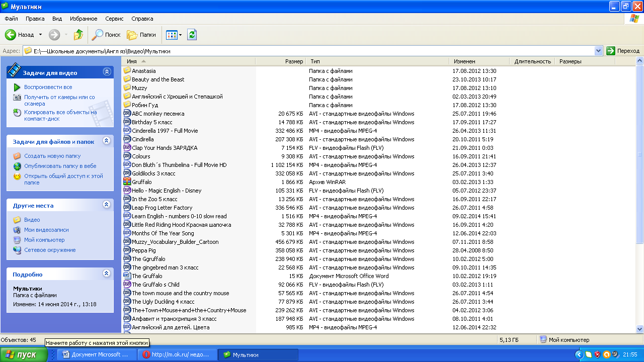Image resolution: width=644 pixels, height=362 pixels.
Task: Open Сетевое окружение link
Action: tap(50, 250)
